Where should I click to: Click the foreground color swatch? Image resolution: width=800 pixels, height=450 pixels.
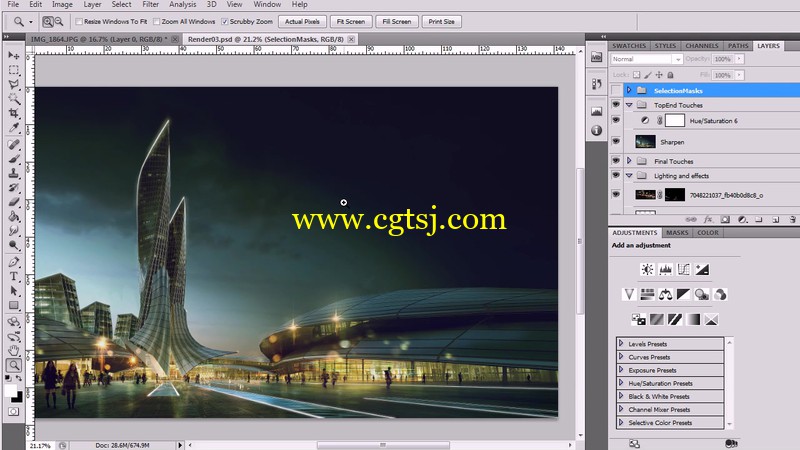[10, 391]
